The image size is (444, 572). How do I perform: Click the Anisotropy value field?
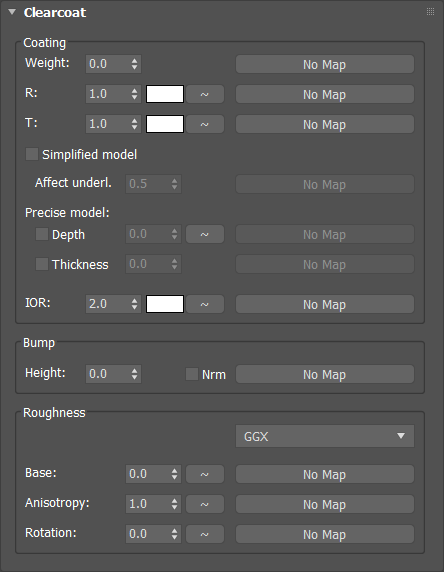pyautogui.click(x=148, y=504)
